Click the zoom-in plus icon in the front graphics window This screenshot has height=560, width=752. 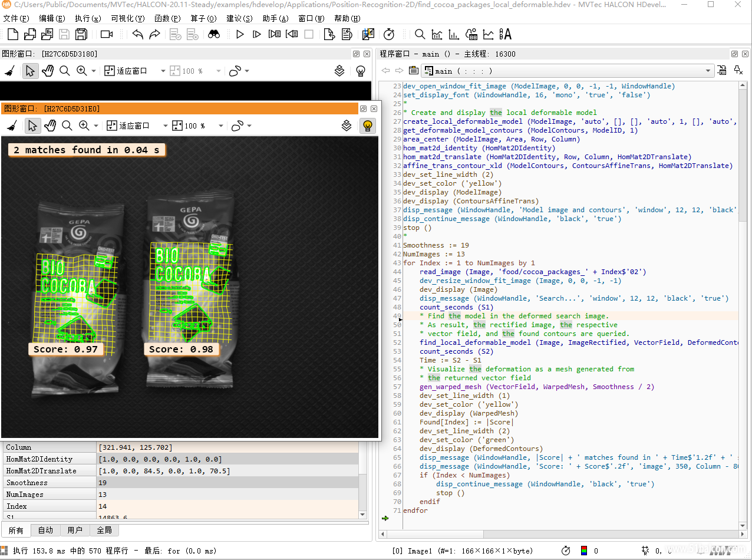point(84,126)
